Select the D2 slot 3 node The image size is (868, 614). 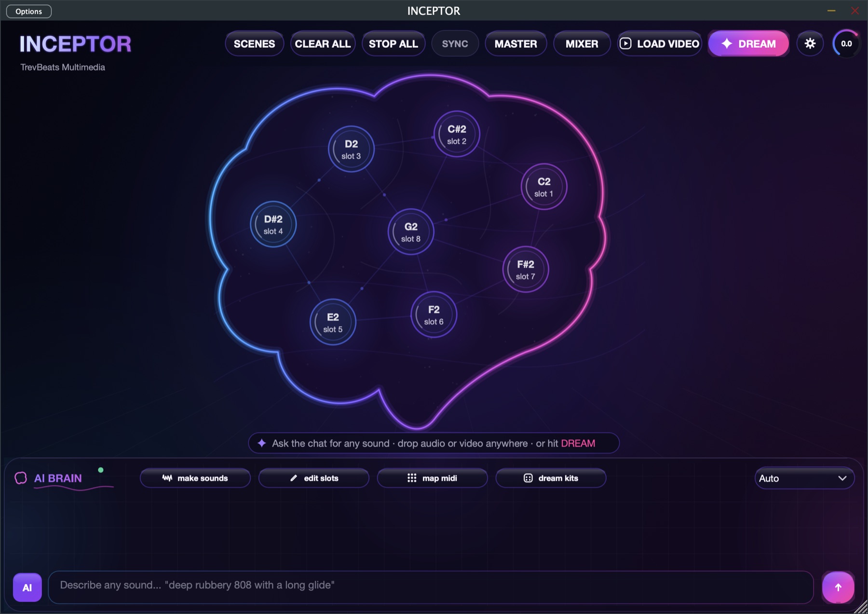pos(351,149)
